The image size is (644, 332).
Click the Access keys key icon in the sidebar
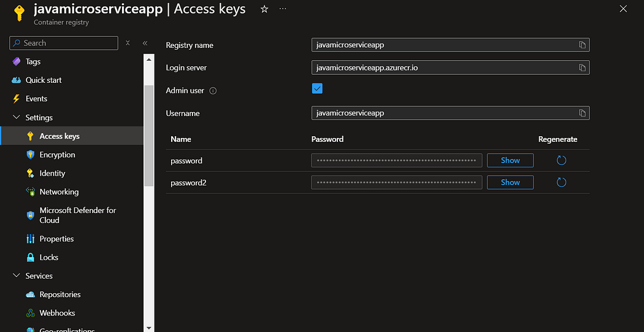pyautogui.click(x=30, y=136)
